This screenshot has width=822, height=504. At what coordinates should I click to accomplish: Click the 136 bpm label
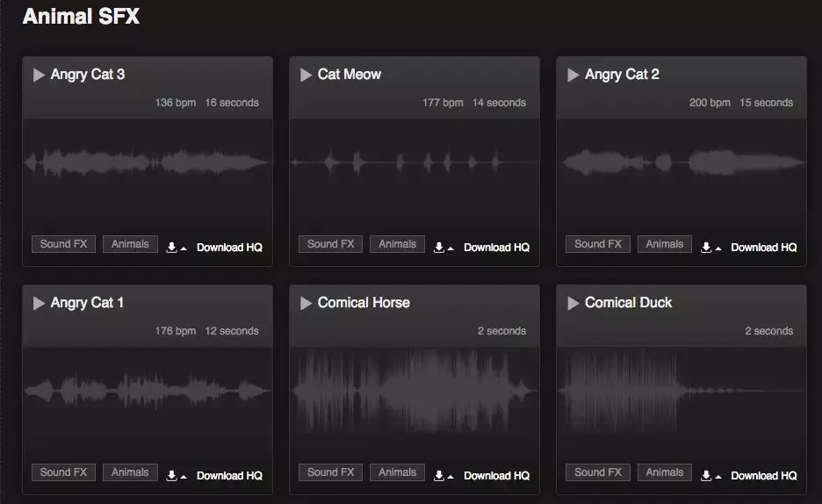pos(175,103)
